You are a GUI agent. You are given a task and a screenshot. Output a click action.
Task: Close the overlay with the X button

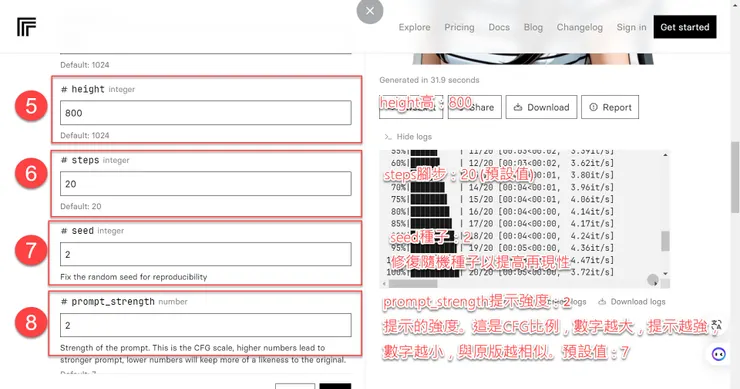coord(370,11)
